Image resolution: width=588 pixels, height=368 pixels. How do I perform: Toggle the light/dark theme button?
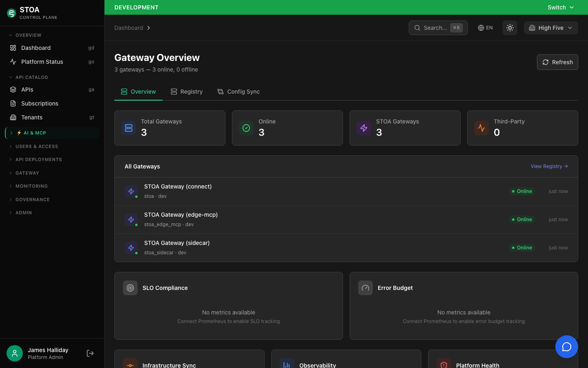coord(510,28)
